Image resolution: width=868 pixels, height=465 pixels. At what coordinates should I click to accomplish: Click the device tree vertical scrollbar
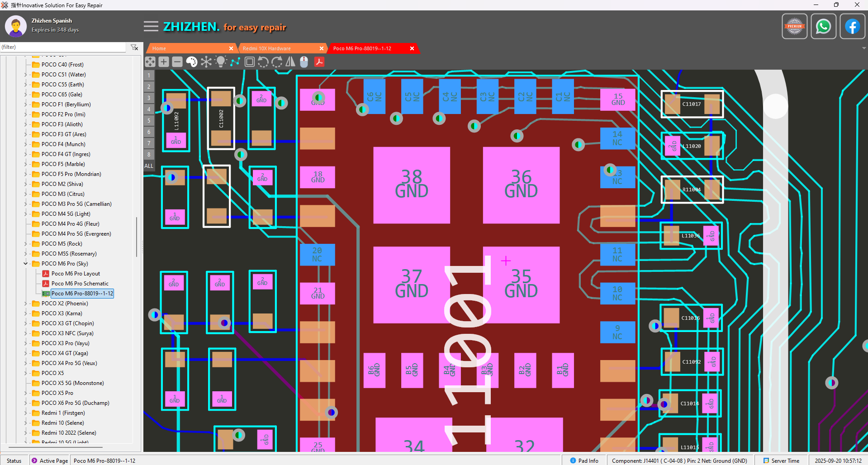[136, 237]
